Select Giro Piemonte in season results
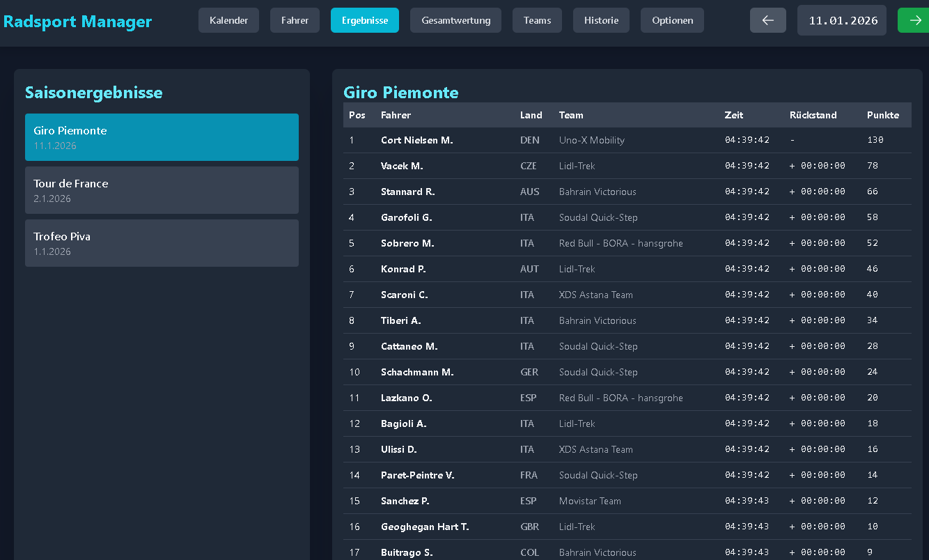Viewport: 929px width, 560px height. [162, 137]
